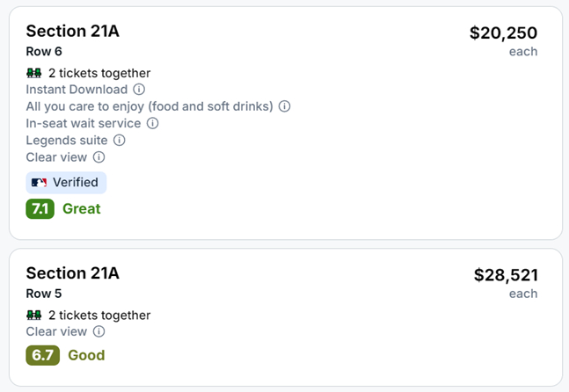Select the $20,250 ticket price
The image size is (569, 392).
503,33
